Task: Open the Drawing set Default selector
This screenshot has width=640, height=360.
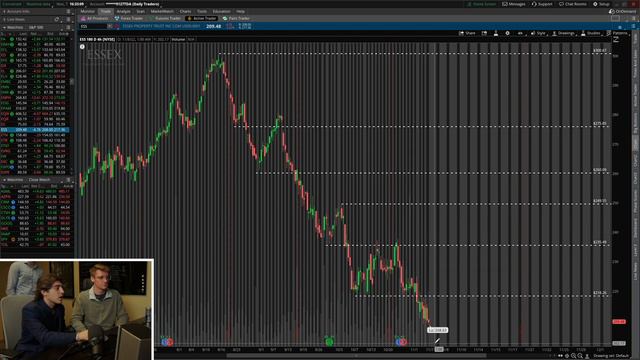Action: point(611,356)
